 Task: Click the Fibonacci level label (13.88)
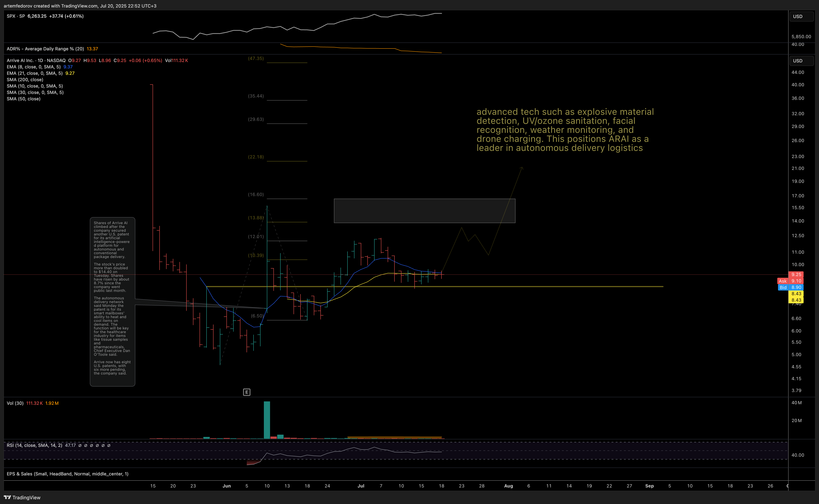[x=256, y=218]
